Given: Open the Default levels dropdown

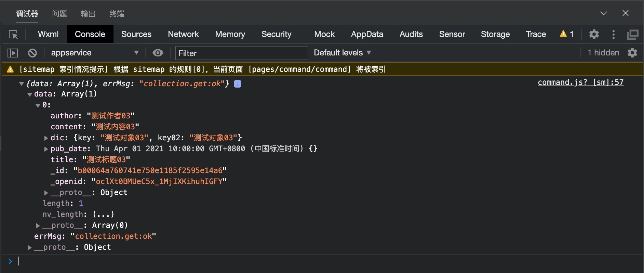Looking at the screenshot, I should click(x=342, y=53).
